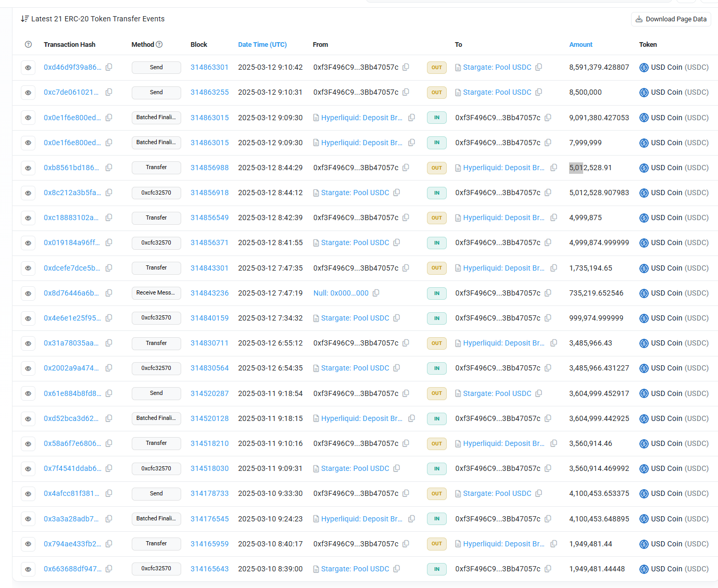The width and height of the screenshot is (718, 588).
Task: Switch Date Time (UTC) column format
Action: (x=262, y=45)
